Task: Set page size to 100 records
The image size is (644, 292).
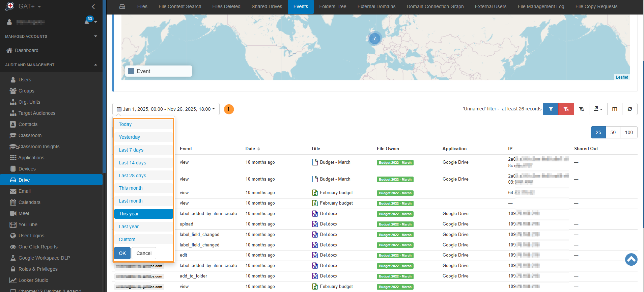Action: click(628, 132)
